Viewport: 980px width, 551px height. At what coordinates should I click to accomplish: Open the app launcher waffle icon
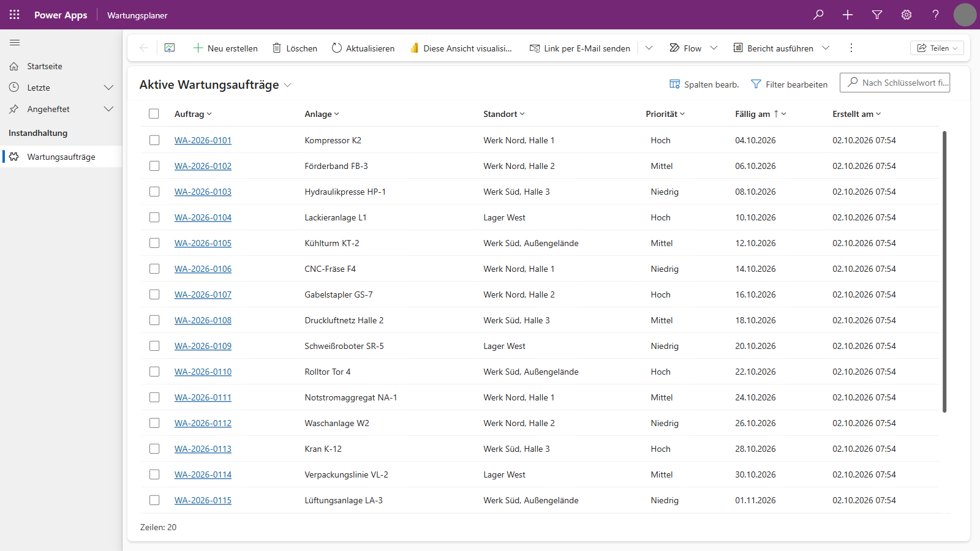click(15, 15)
